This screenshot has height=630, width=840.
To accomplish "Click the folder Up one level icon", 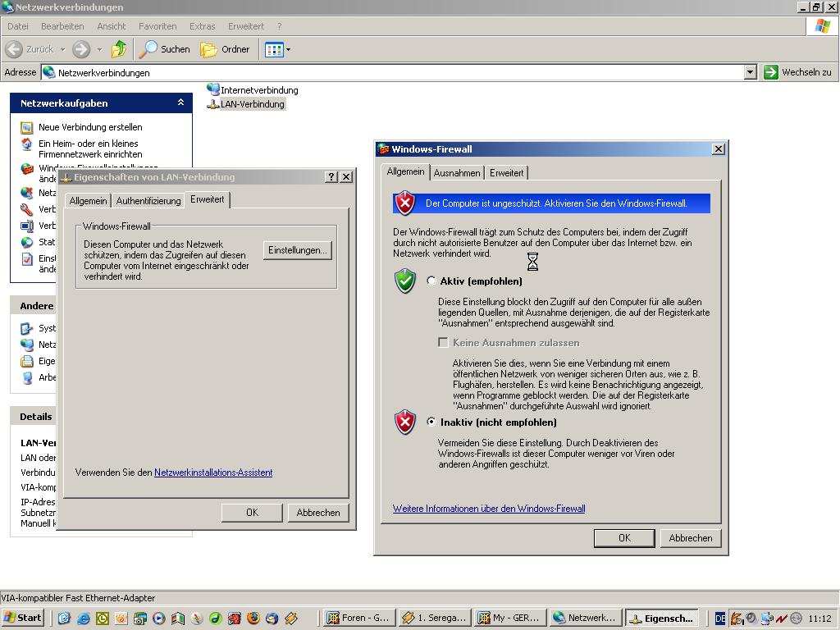I will point(119,49).
